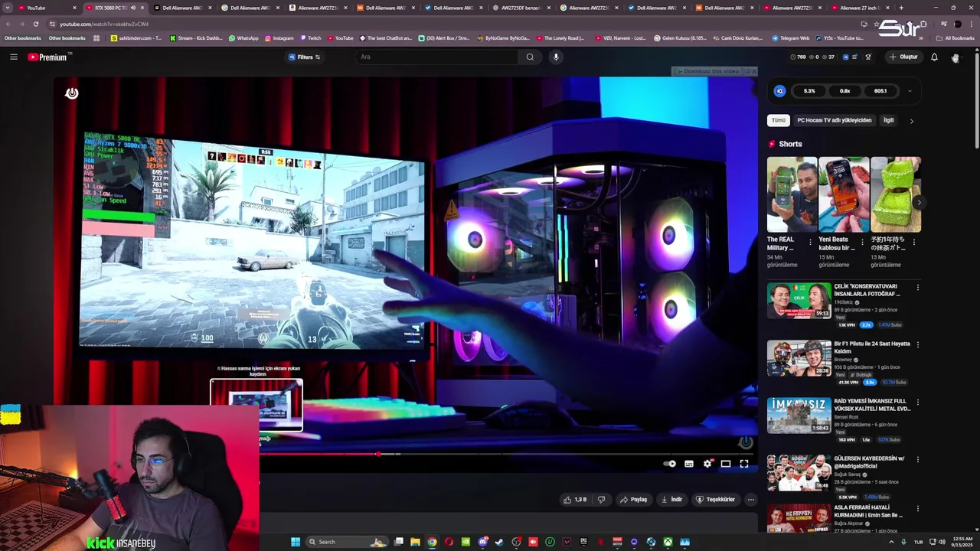This screenshot has height=551, width=980.
Task: Open the Oluştur create button
Action: pyautogui.click(x=903, y=57)
